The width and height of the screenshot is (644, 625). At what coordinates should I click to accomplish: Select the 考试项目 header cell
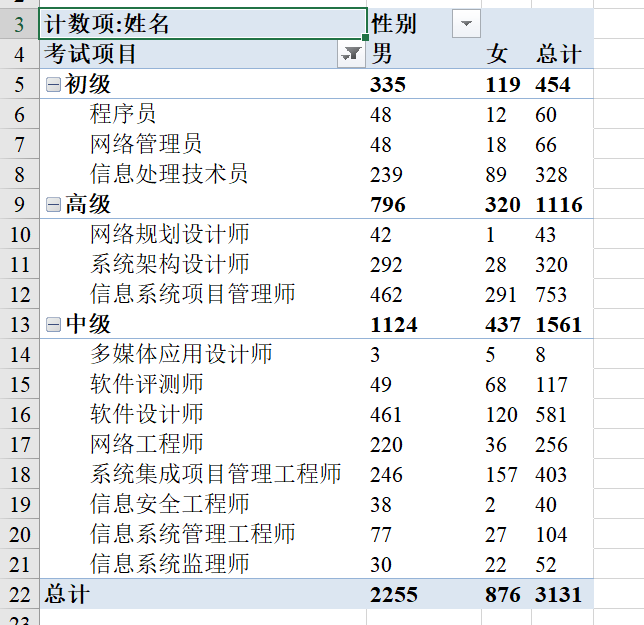click(x=203, y=54)
